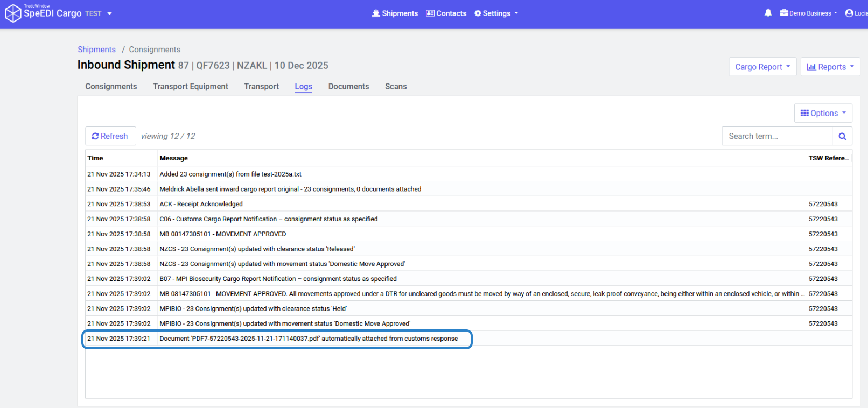Expand the Cargo Report dropdown
The width and height of the screenshot is (868, 408).
tap(762, 67)
